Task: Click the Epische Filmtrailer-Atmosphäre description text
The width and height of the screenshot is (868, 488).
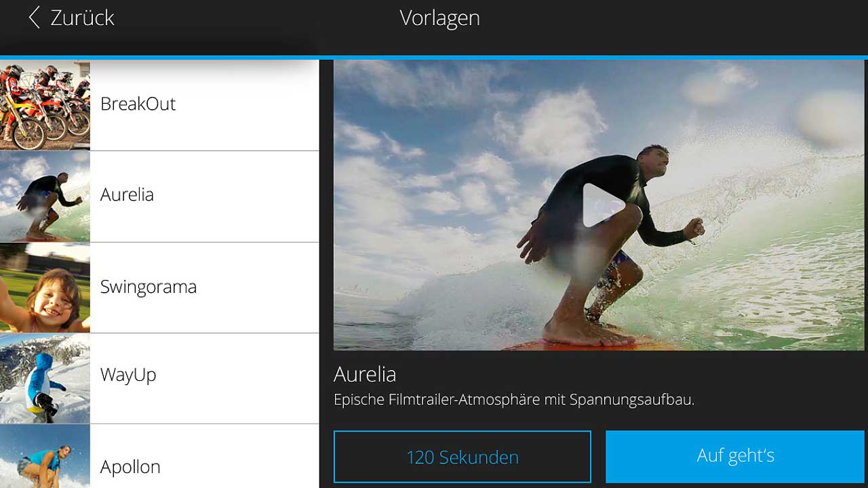Action: point(514,400)
